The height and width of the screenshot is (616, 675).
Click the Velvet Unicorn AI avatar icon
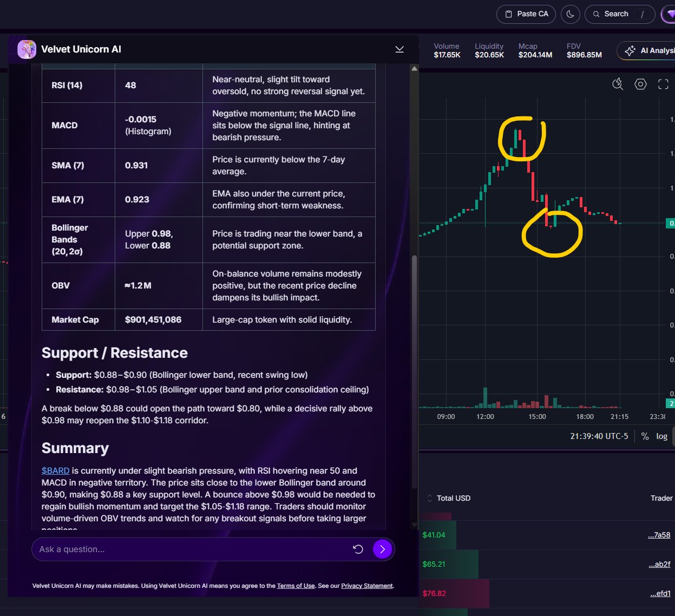[27, 49]
